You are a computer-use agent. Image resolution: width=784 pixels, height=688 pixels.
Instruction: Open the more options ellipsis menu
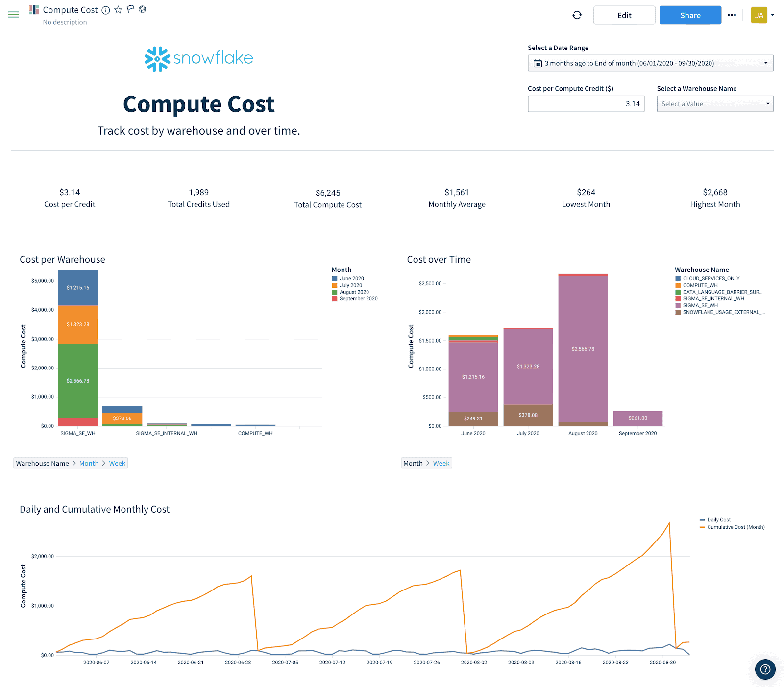coord(732,15)
